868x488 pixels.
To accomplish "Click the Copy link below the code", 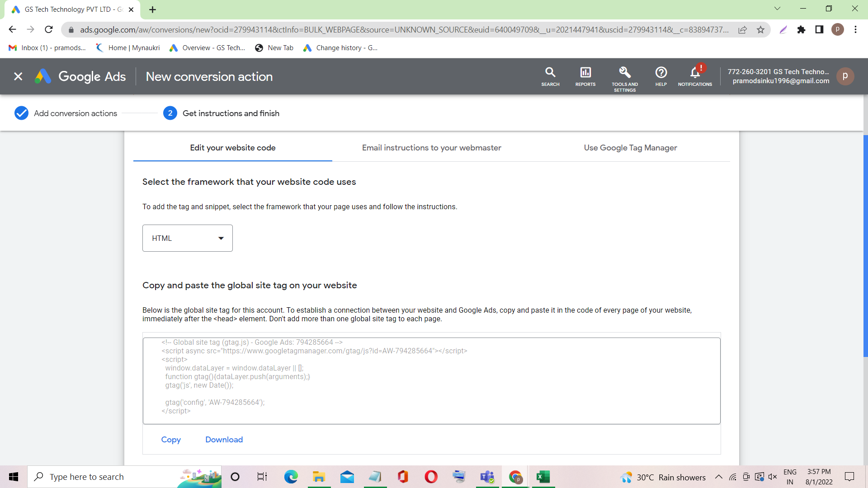I will 171,440.
